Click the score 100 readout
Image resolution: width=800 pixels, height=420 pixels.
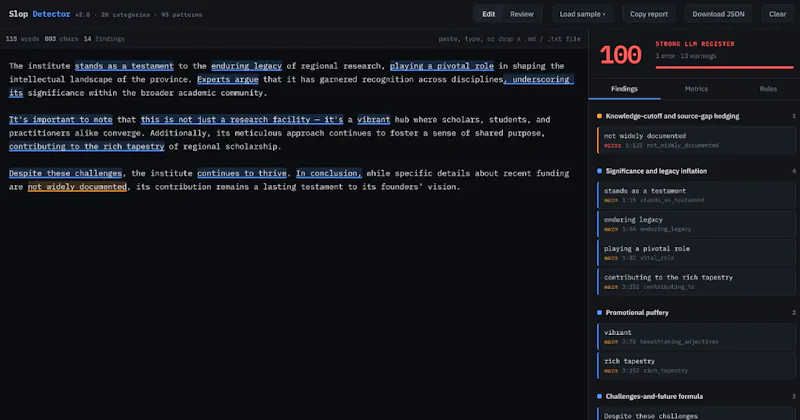(620, 55)
